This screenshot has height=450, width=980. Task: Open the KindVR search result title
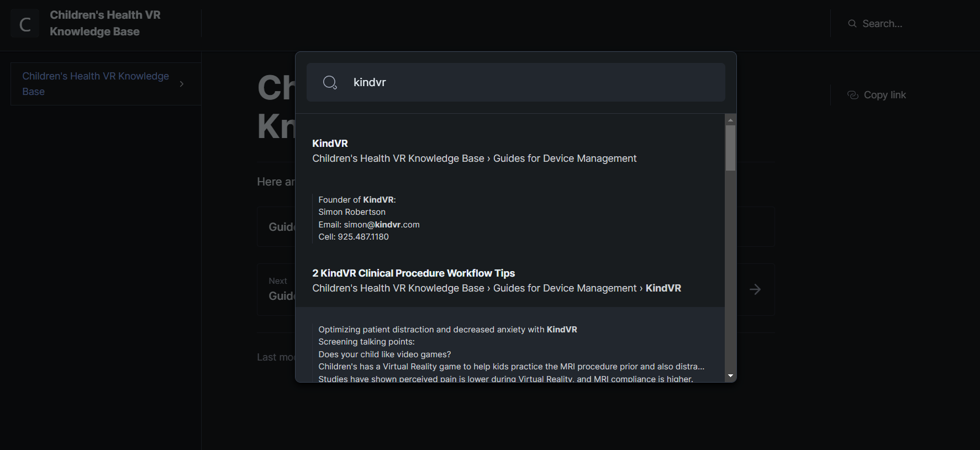pos(330,144)
